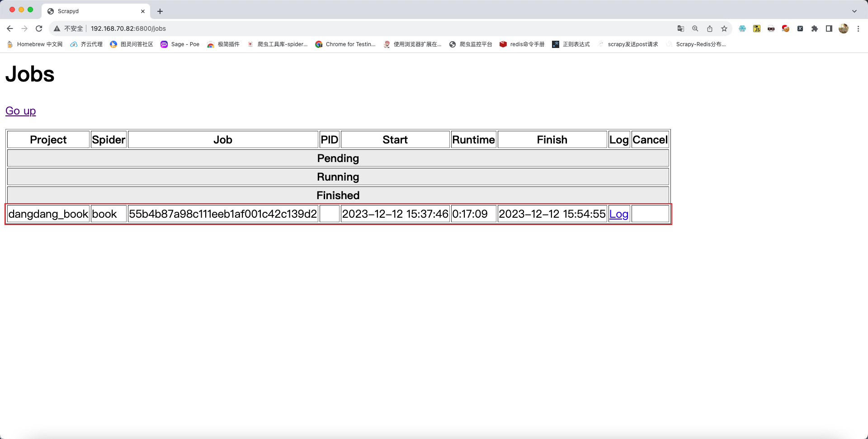Image resolution: width=868 pixels, height=439 pixels.
Task: Open the 图灵问答社区 bookmark
Action: 132,44
